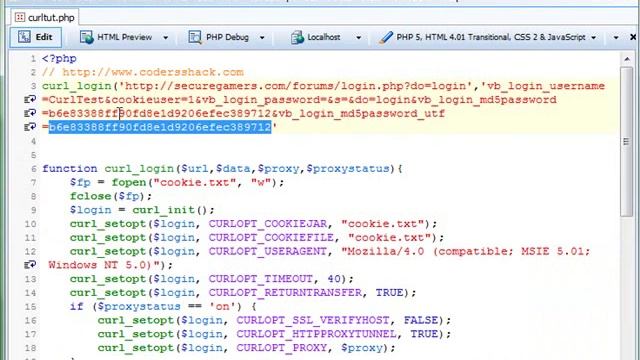Start PHP Debug mode
This screenshot has width=640, height=360.
click(219, 37)
